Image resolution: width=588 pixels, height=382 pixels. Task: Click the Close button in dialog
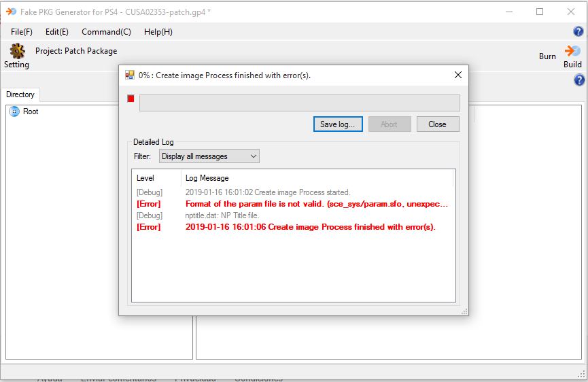coord(438,124)
